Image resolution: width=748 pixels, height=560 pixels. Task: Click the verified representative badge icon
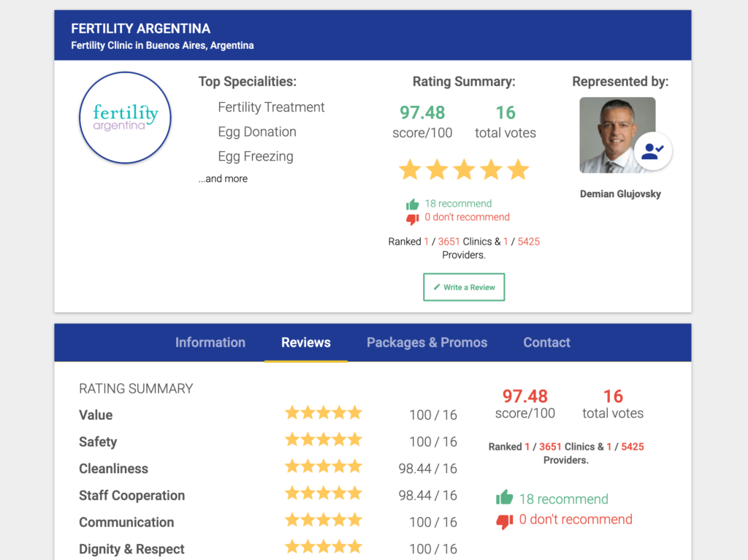pyautogui.click(x=652, y=151)
